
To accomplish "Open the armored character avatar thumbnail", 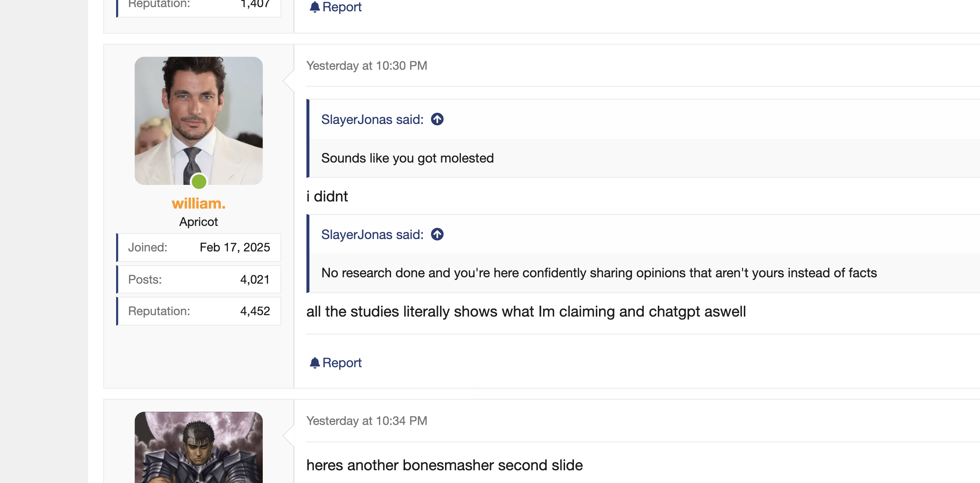I will [199, 447].
